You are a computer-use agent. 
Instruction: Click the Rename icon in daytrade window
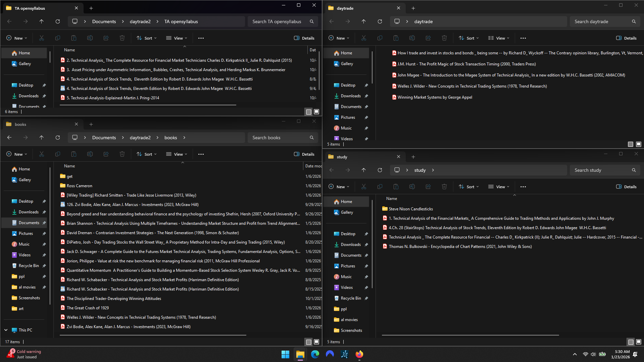click(412, 38)
